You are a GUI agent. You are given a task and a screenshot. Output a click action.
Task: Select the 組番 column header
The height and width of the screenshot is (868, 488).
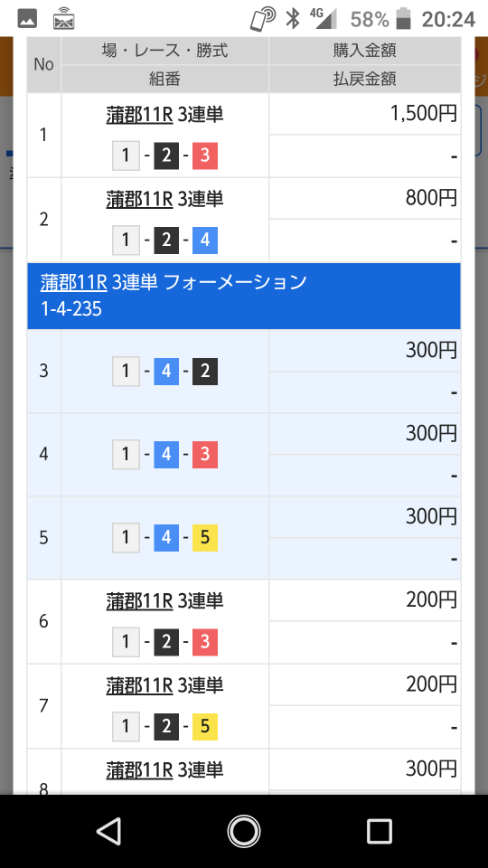(x=164, y=80)
